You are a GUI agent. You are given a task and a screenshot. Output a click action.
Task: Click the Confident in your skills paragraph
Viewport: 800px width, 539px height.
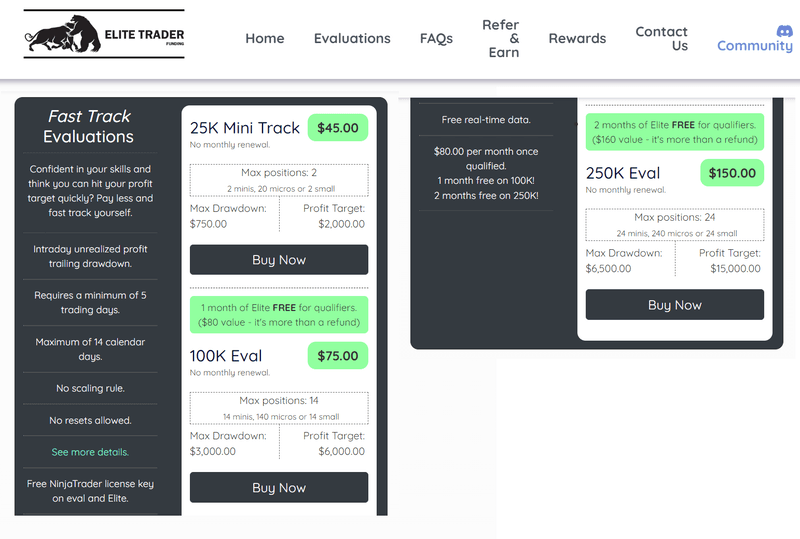coord(90,190)
